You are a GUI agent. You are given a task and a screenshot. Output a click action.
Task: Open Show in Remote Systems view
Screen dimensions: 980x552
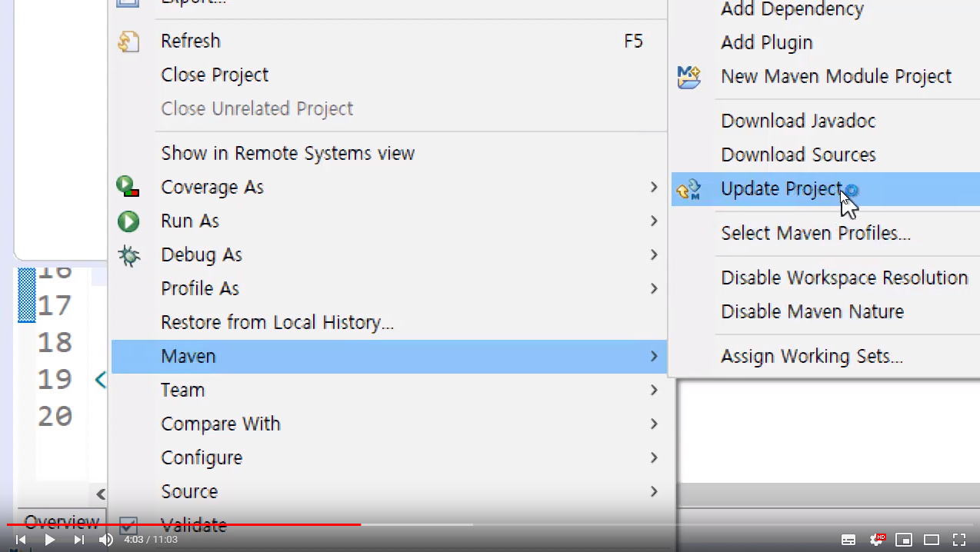(x=388, y=153)
